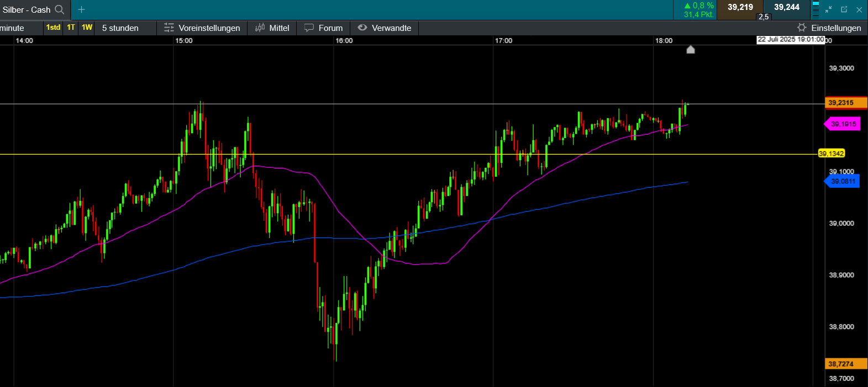Screen dimensions: 868x387
Task: Pop out chart into separate window
Action: [x=844, y=9]
